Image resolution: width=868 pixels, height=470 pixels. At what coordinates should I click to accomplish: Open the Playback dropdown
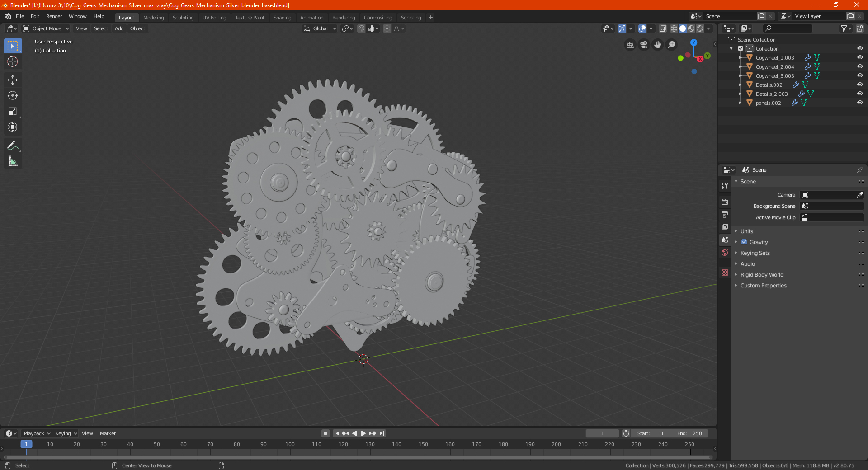click(x=37, y=433)
